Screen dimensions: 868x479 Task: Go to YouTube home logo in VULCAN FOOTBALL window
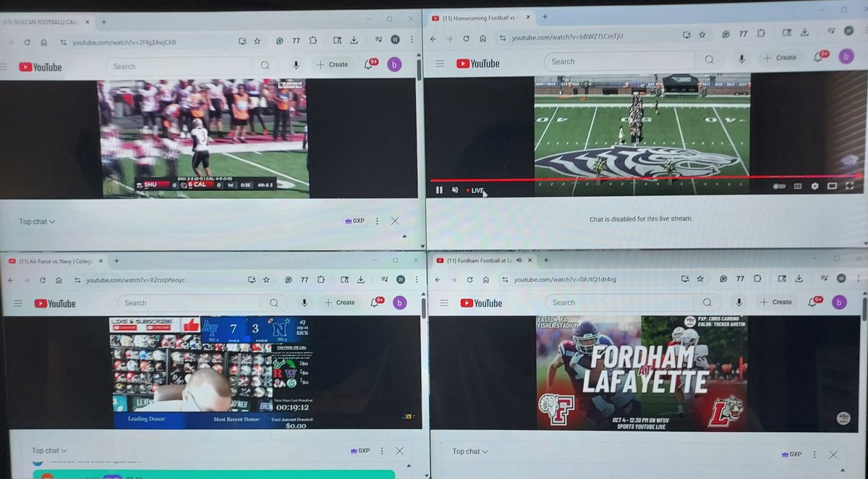click(40, 67)
